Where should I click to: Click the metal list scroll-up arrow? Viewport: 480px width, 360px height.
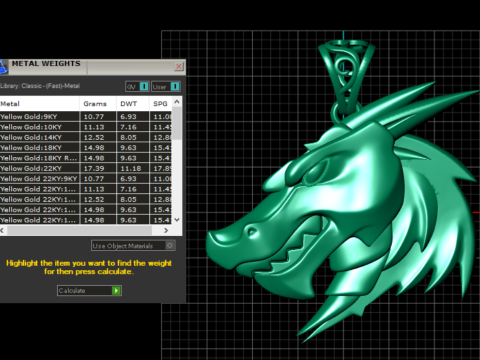pos(177,101)
